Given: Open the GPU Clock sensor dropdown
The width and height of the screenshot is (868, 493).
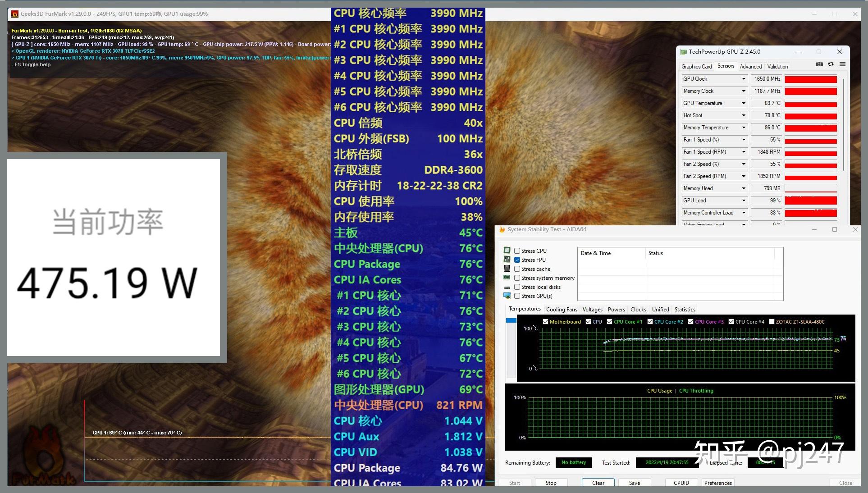Looking at the screenshot, I should point(744,79).
